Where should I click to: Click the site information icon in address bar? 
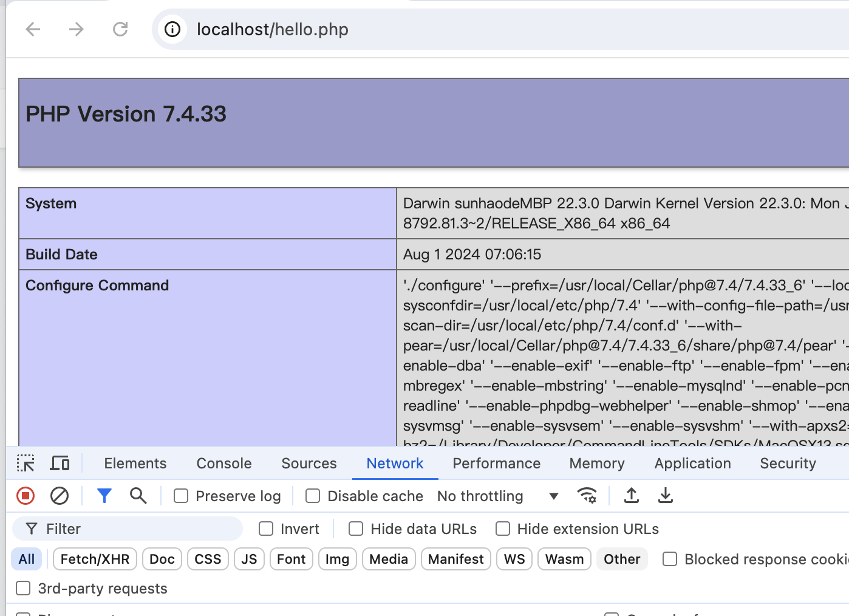(172, 29)
